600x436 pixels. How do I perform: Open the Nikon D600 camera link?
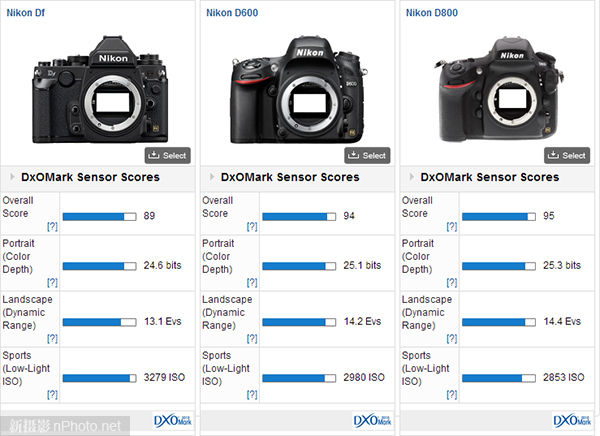click(x=232, y=13)
